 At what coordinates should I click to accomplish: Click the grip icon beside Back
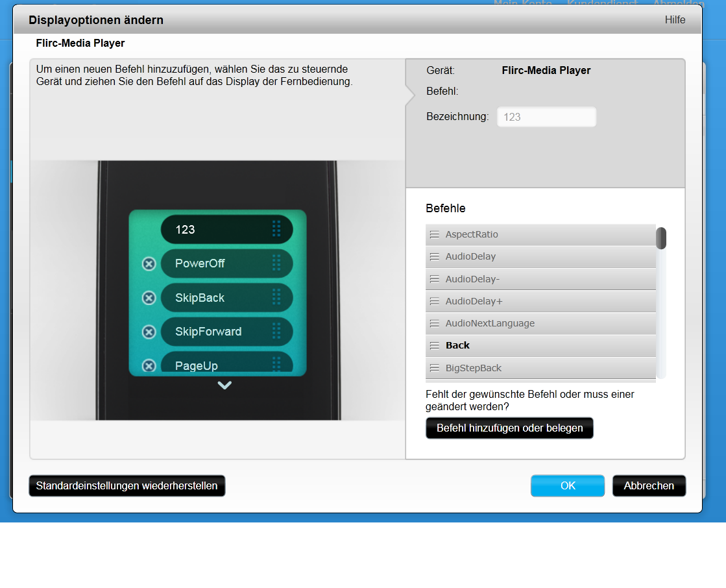tap(434, 346)
